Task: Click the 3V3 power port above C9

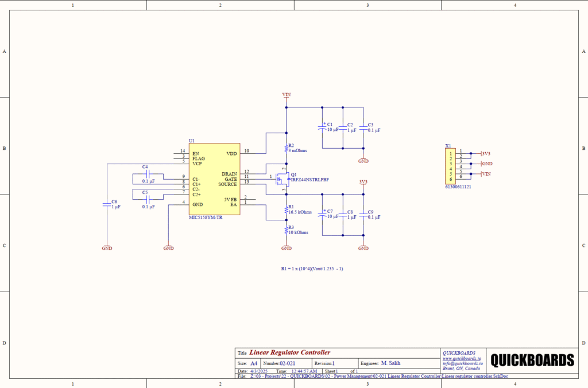Action: 363,183
